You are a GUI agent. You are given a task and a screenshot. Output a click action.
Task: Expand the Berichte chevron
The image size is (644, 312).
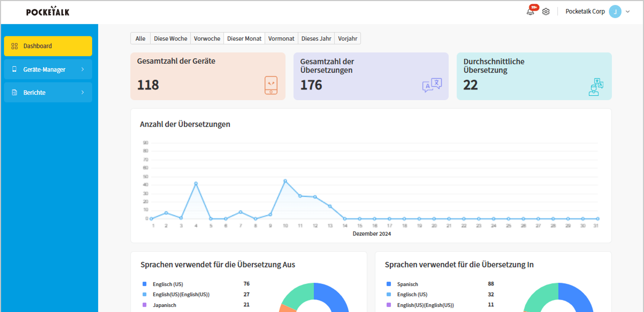82,92
